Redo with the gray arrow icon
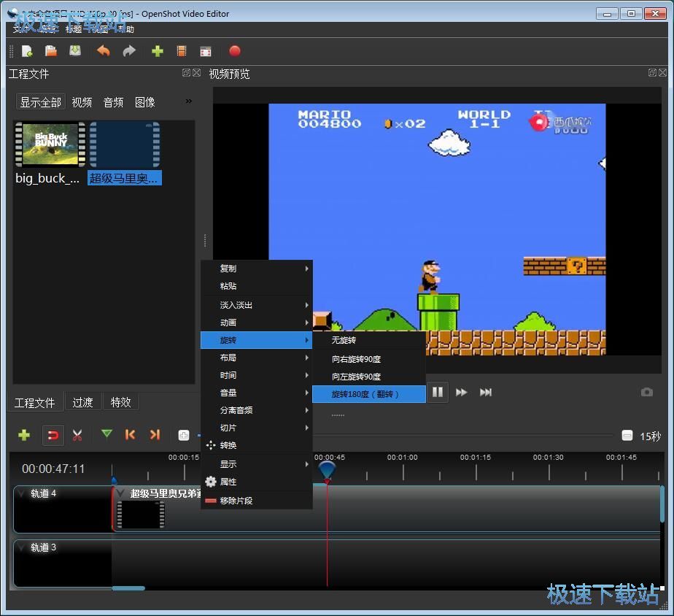The image size is (674, 616). pos(129,51)
